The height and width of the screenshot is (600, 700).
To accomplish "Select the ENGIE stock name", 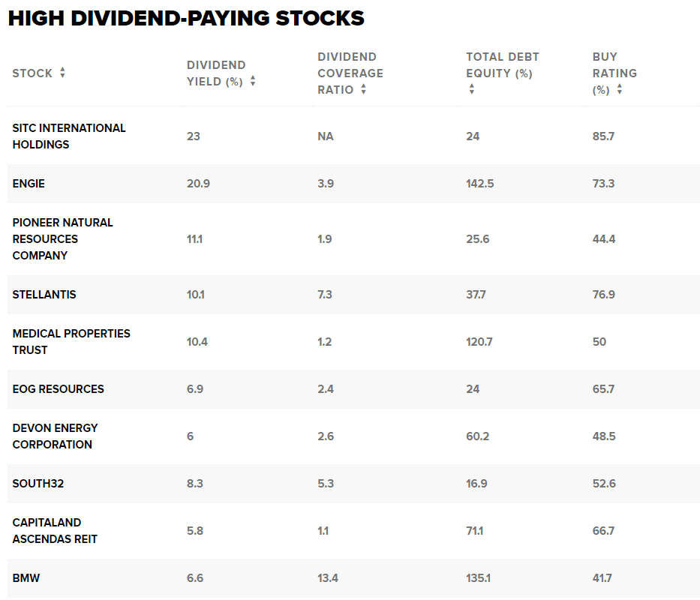I will 29,184.
